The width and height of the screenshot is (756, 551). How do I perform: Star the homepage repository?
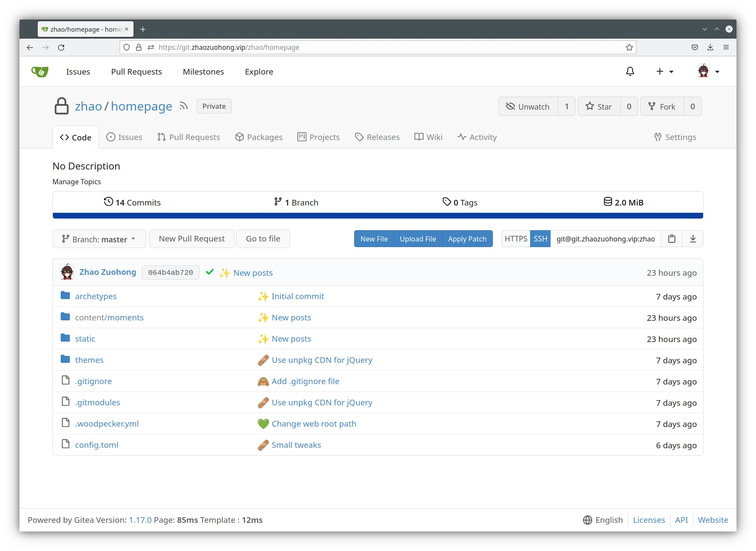point(599,107)
